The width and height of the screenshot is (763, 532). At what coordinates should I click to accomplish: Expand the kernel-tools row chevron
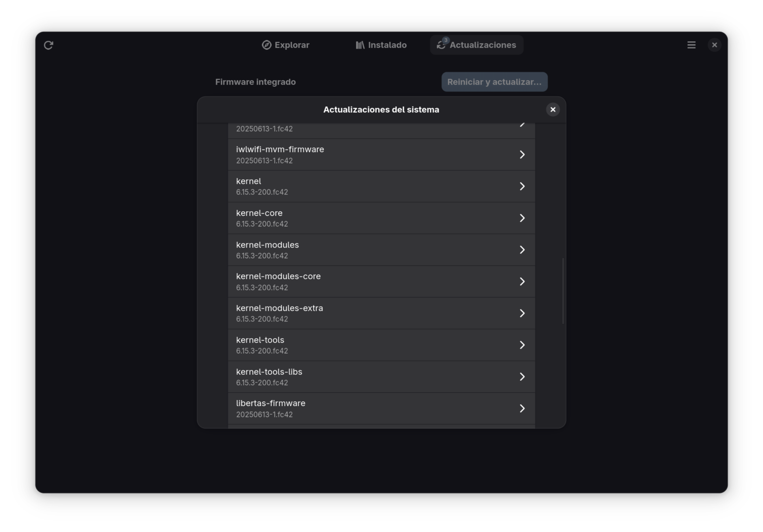522,345
